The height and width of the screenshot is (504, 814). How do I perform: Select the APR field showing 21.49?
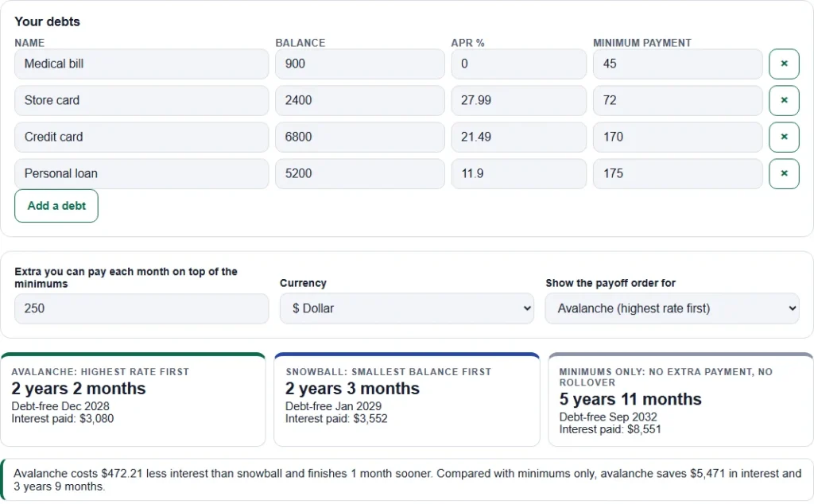pos(518,137)
